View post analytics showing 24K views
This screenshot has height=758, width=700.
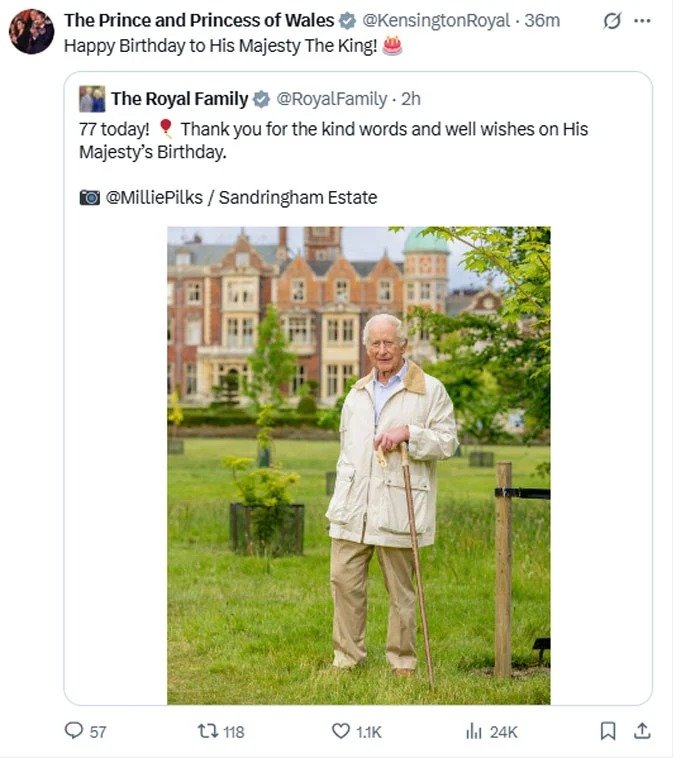click(474, 731)
